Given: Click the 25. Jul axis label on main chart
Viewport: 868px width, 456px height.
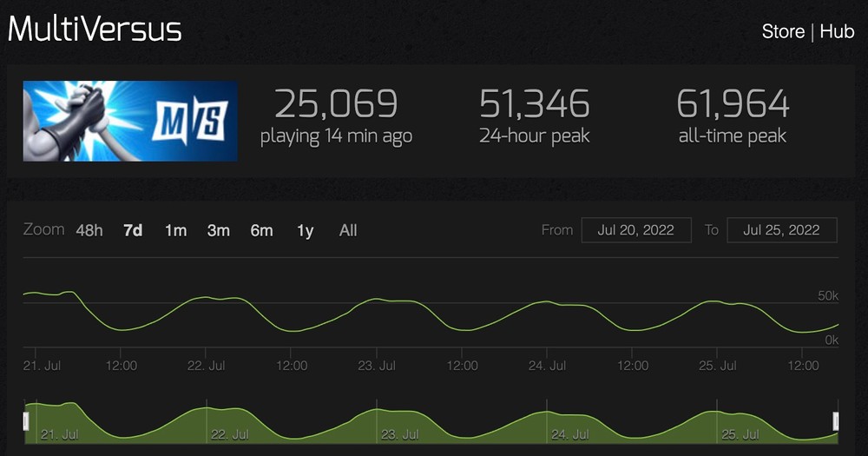Looking at the screenshot, I should (x=718, y=366).
